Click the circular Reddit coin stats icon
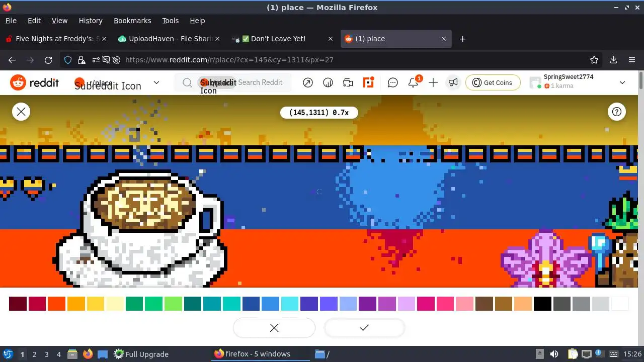This screenshot has width=644, height=362. point(328,82)
